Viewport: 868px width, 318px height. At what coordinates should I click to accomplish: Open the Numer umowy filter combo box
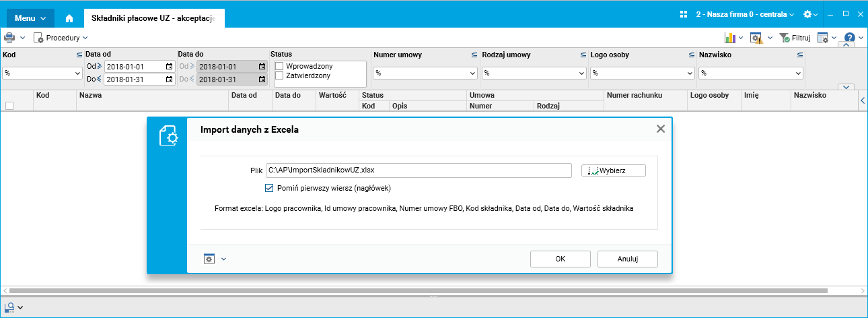tap(426, 73)
